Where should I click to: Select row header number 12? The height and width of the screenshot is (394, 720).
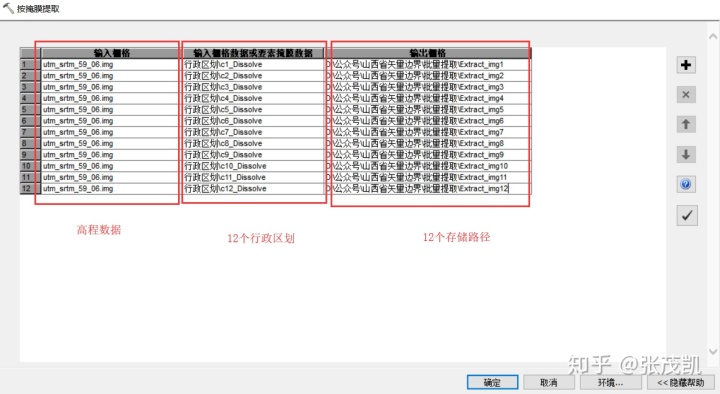pyautogui.click(x=30, y=188)
